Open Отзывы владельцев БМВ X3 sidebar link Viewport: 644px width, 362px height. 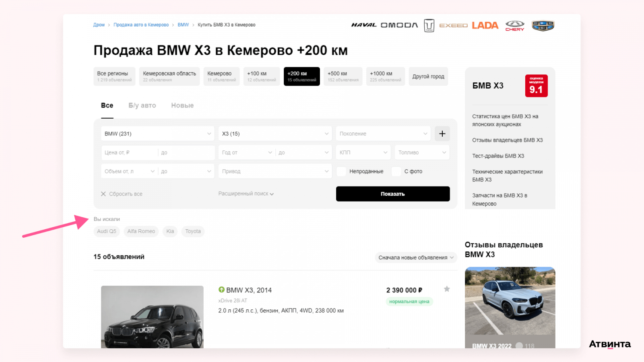[x=508, y=140]
